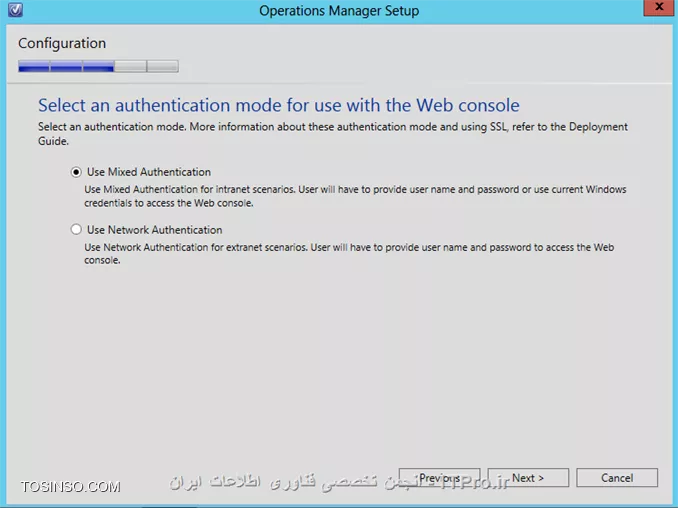678x508 pixels.
Task: Cancel the Operations Manager setup
Action: pyautogui.click(x=617, y=478)
